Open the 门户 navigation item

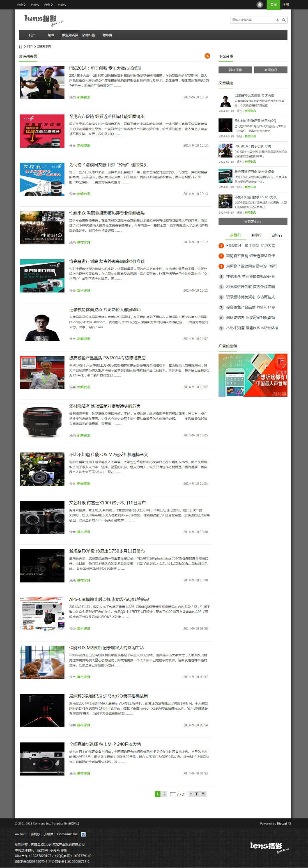point(32,35)
